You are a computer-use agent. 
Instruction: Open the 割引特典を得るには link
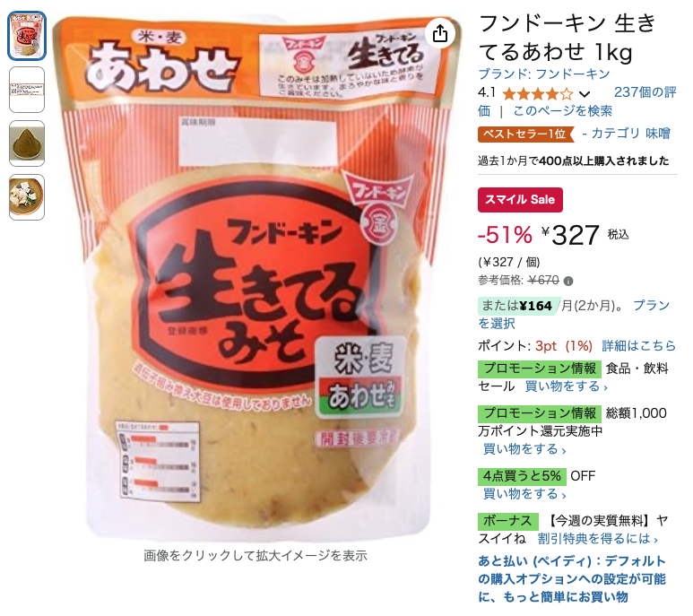[598, 538]
